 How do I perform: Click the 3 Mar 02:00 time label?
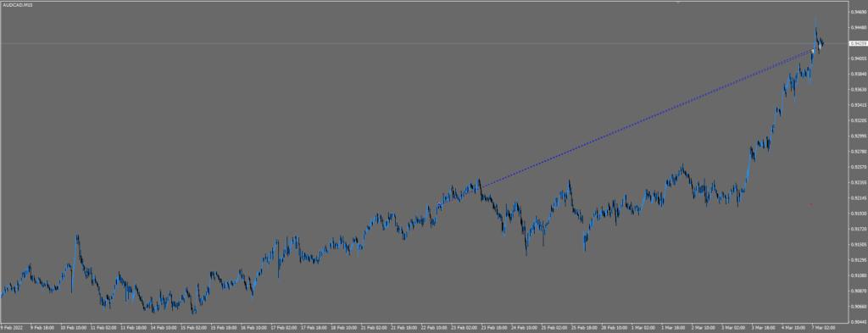(x=733, y=327)
